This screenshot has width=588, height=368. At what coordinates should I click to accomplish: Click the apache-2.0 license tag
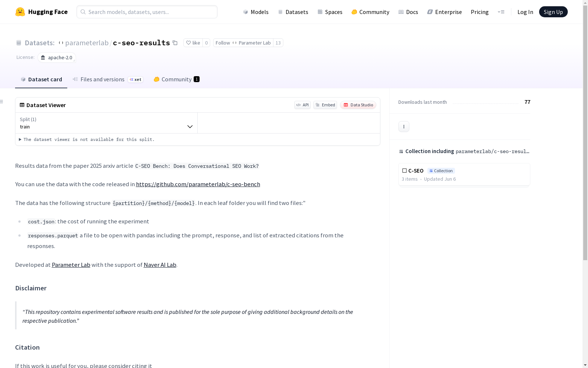click(x=57, y=57)
